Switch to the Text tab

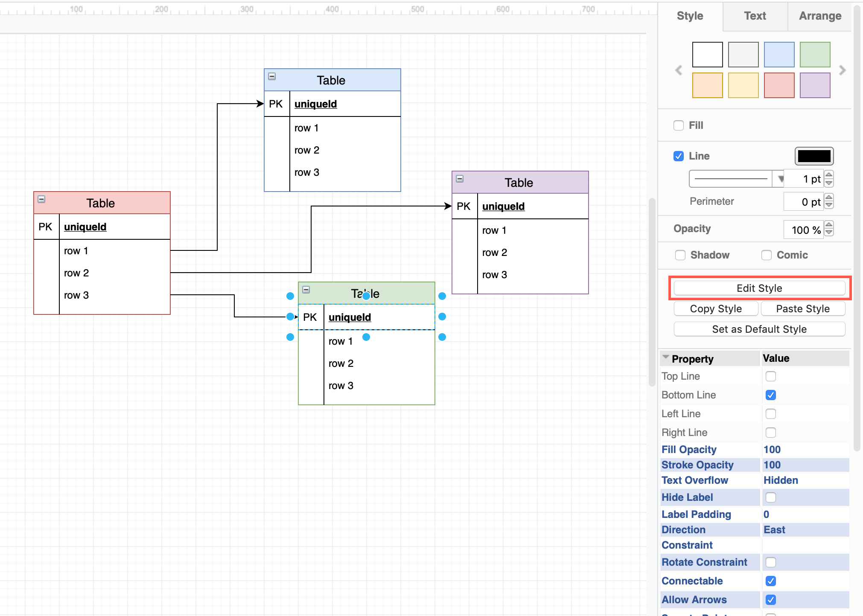pyautogui.click(x=755, y=16)
